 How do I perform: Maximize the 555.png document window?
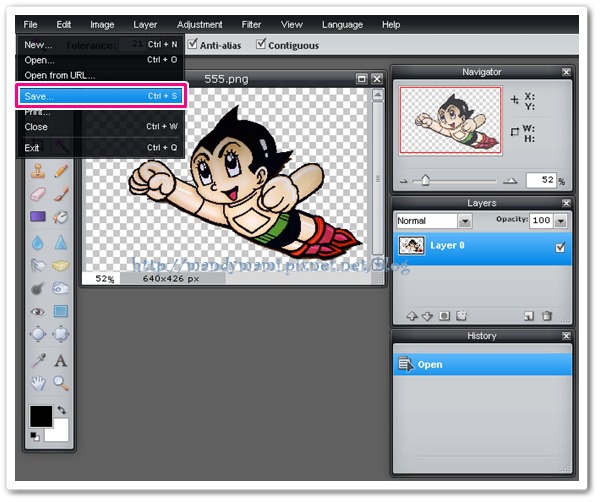361,79
